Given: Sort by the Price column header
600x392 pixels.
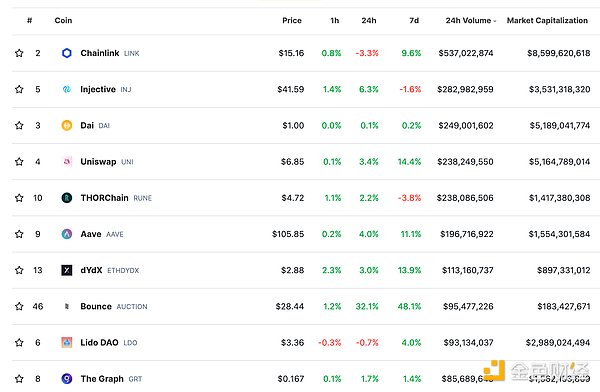Looking at the screenshot, I should (x=292, y=20).
